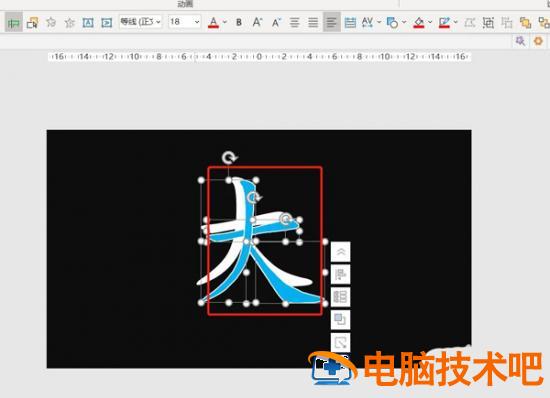Click the green layout icon at toolbar start

pos(14,23)
